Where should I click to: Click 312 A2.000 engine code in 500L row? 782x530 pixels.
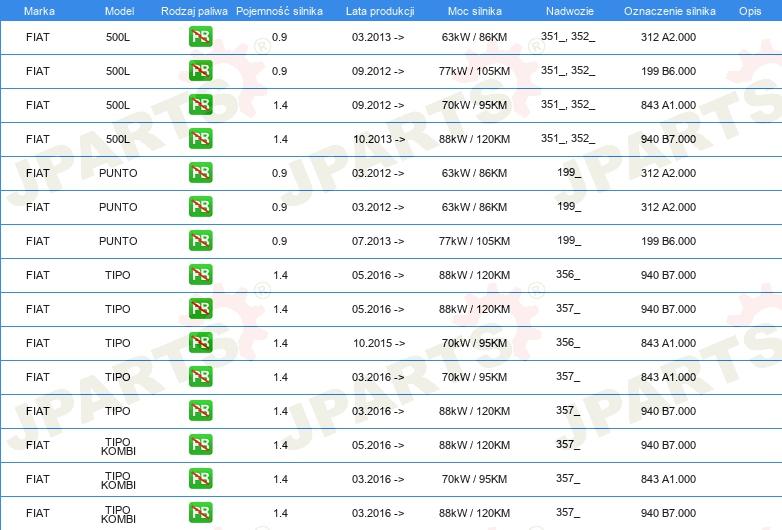(668, 37)
